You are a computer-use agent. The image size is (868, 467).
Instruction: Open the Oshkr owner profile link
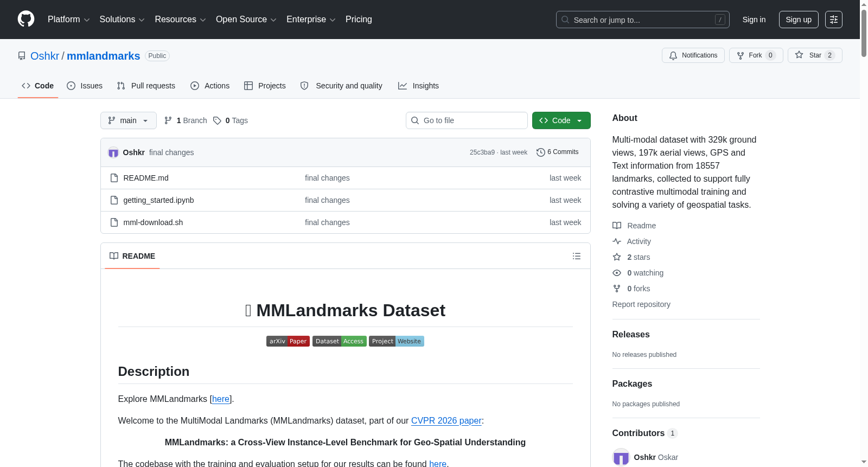pos(44,56)
